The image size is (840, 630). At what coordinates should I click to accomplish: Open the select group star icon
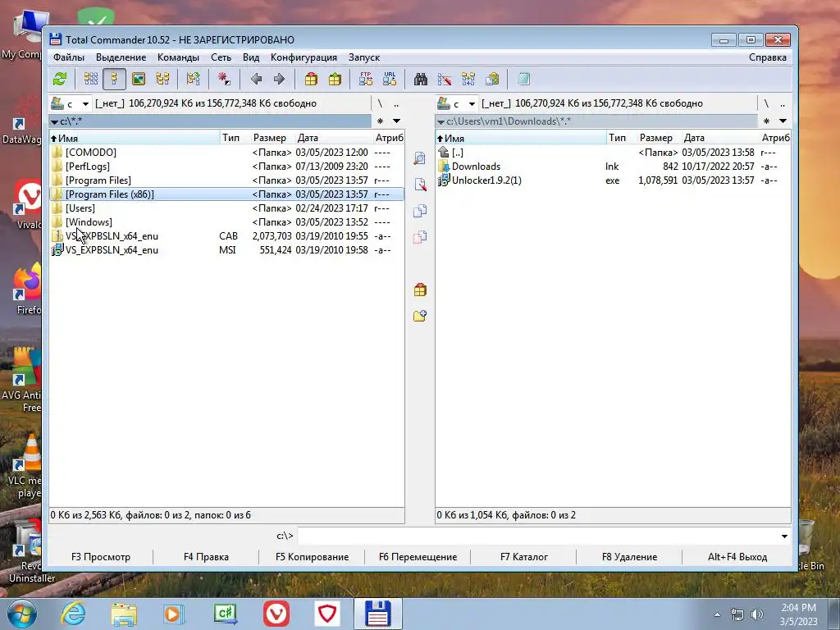[x=224, y=80]
